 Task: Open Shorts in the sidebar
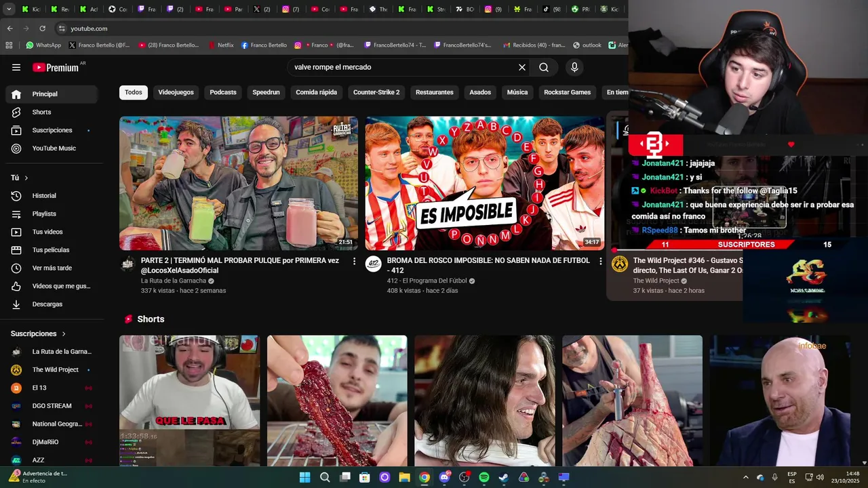52,112
